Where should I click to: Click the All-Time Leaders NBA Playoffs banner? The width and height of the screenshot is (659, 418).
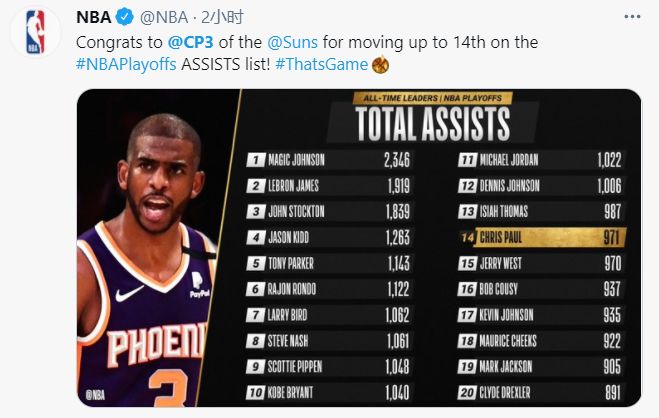pyautogui.click(x=433, y=98)
